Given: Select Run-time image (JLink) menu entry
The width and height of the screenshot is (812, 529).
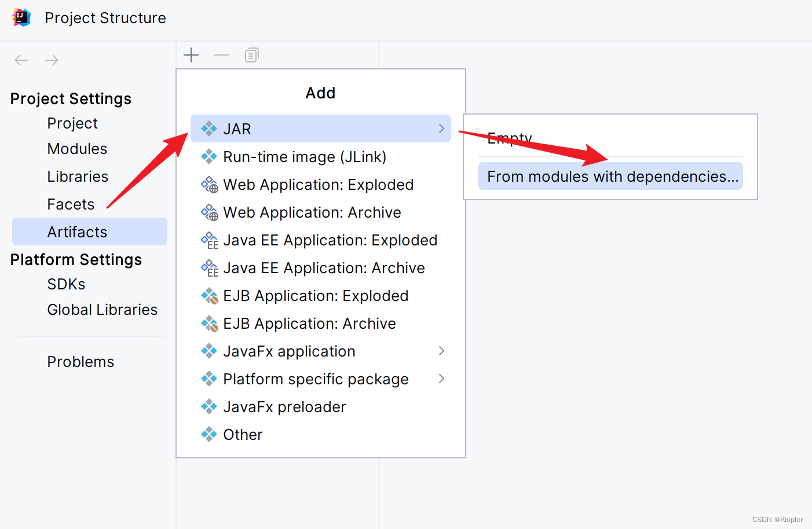Looking at the screenshot, I should click(321, 156).
